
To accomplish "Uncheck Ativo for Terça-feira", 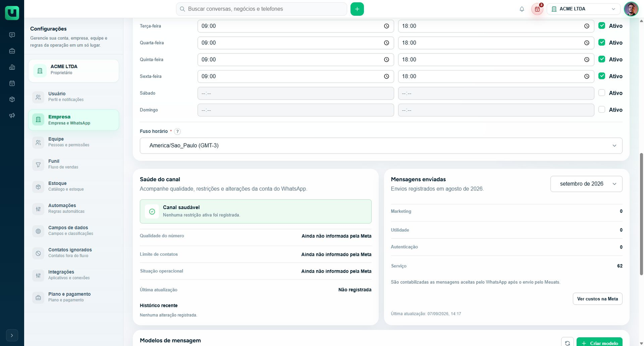I will [x=602, y=25].
